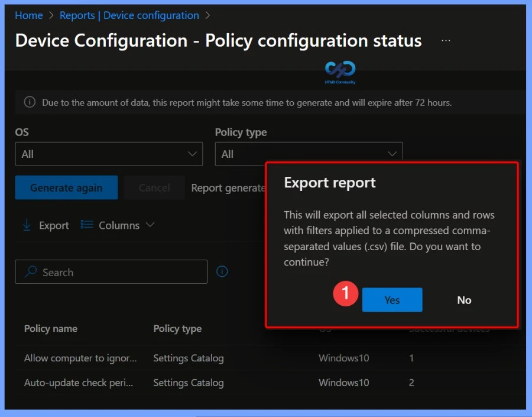
Task: Click the info circle icon next to the search box
Action: 222,271
